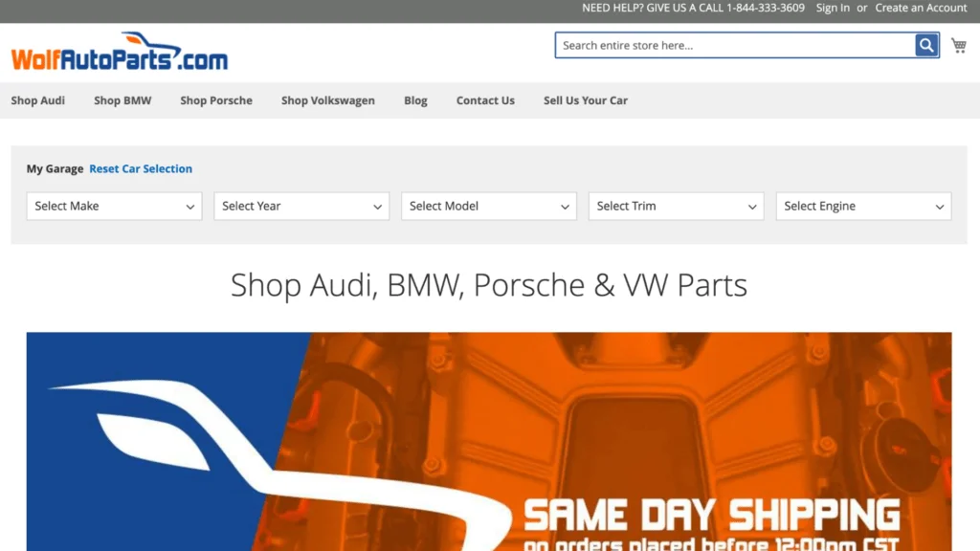Click the My Garage label
Image resolution: width=980 pixels, height=551 pixels.
(x=55, y=168)
